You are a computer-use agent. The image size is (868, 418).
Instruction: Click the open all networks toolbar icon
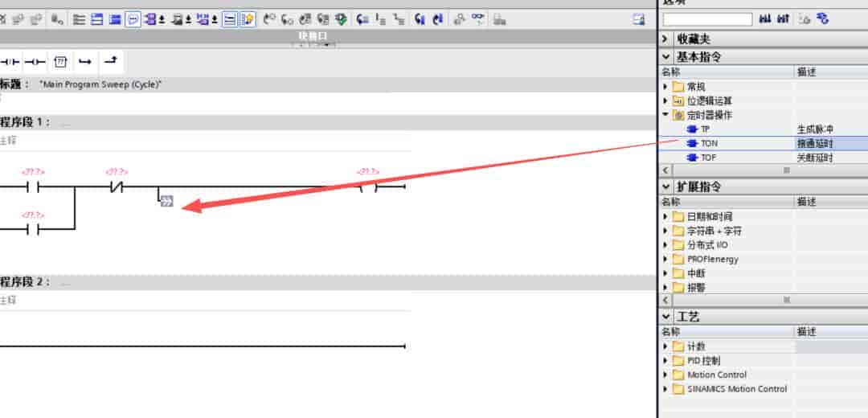click(x=97, y=20)
